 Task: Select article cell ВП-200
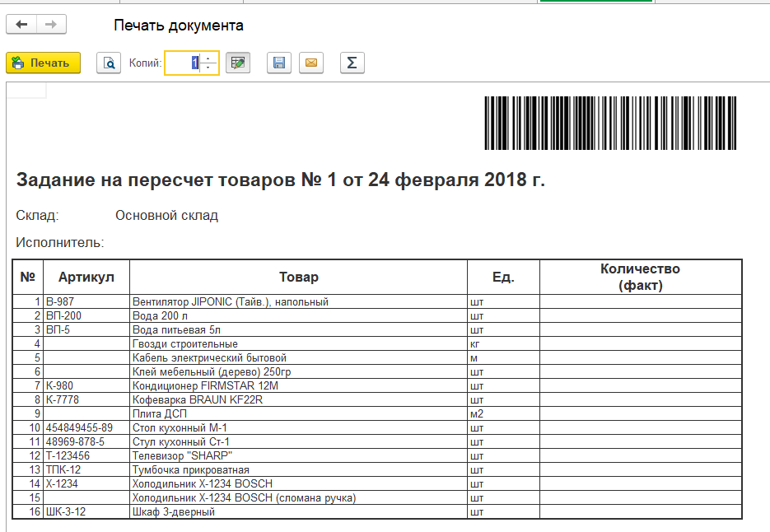[86, 316]
